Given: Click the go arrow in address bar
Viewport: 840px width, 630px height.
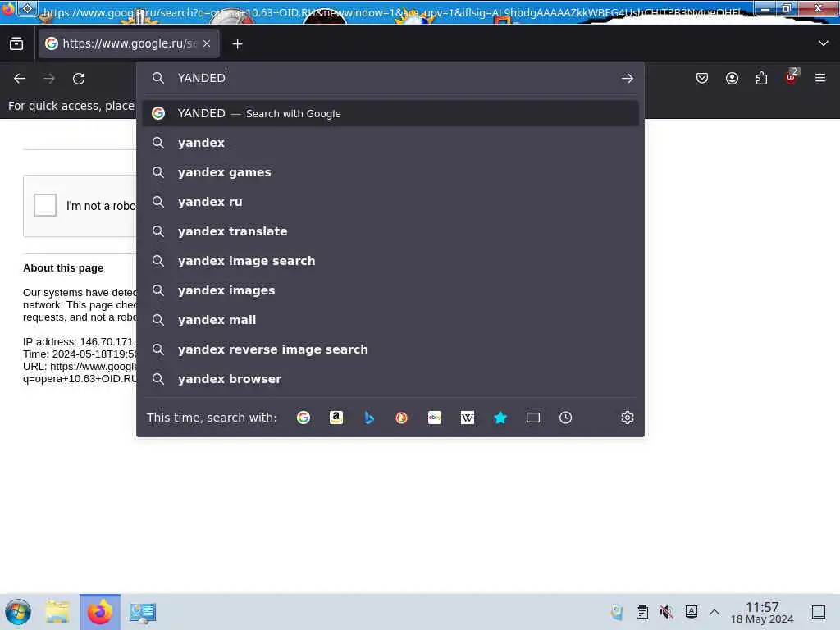Looking at the screenshot, I should coord(628,79).
